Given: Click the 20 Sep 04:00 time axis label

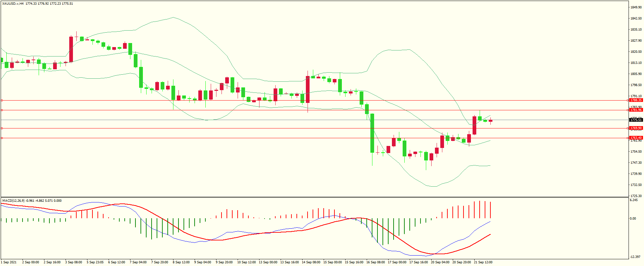Looking at the screenshot, I should point(440,262).
